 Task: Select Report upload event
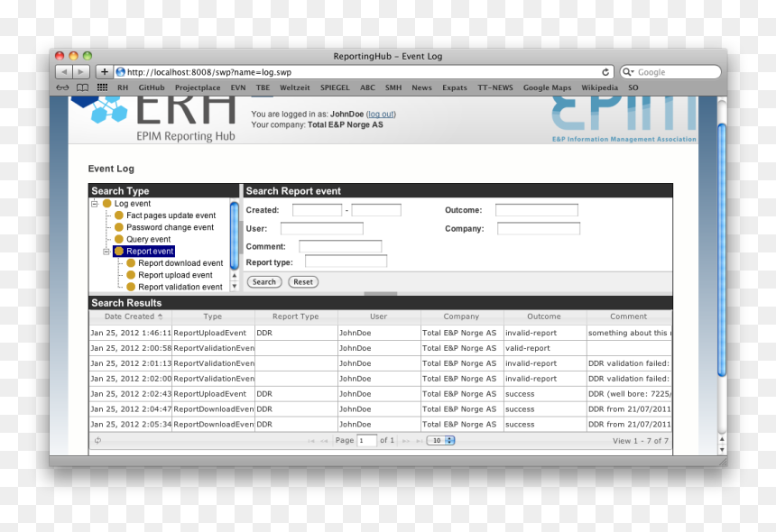[175, 275]
